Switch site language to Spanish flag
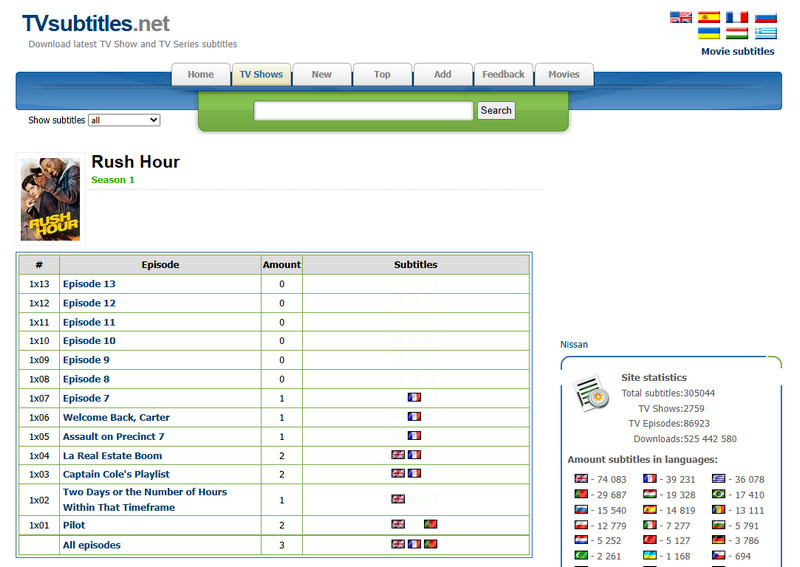The image size is (800, 567). pyautogui.click(x=709, y=17)
